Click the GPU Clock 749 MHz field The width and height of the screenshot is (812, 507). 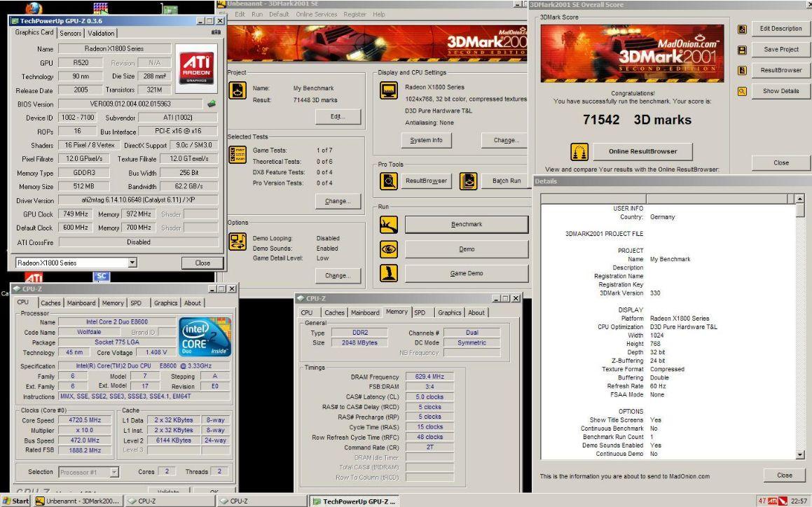point(75,214)
